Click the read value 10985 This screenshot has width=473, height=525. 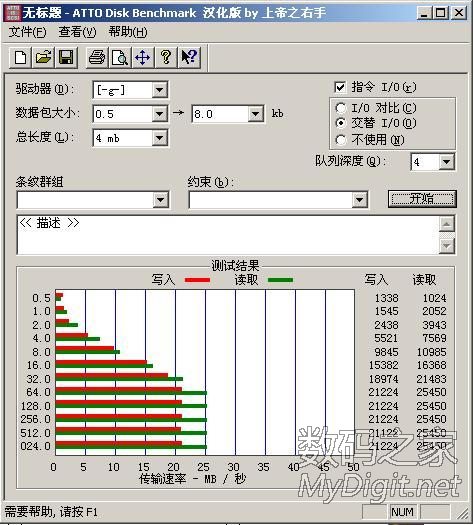click(x=431, y=352)
